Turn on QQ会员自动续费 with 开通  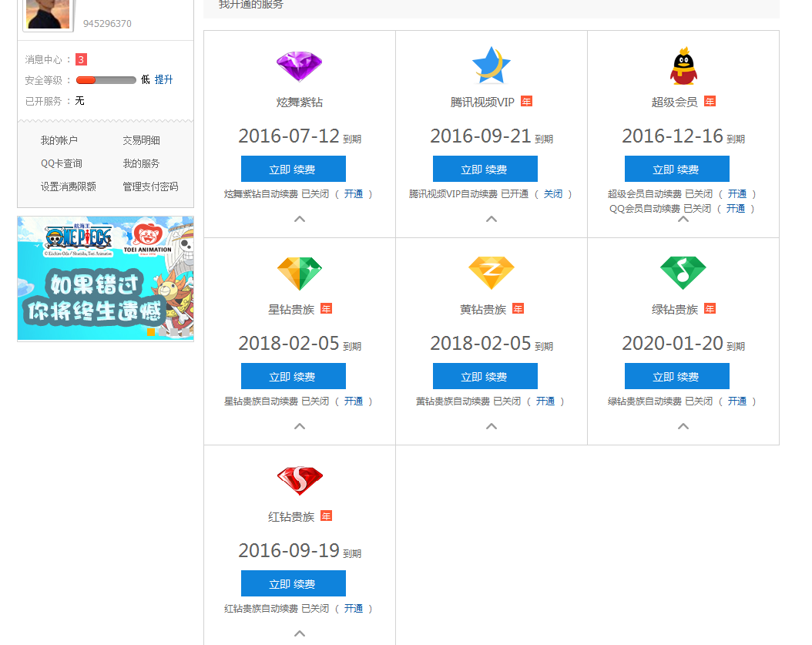coord(737,208)
